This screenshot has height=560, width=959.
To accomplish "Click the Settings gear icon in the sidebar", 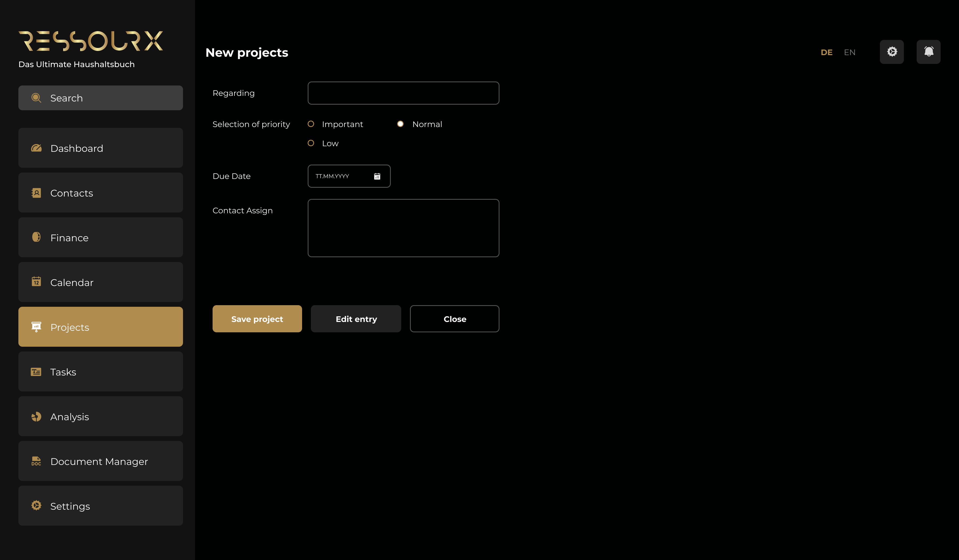I will tap(36, 506).
